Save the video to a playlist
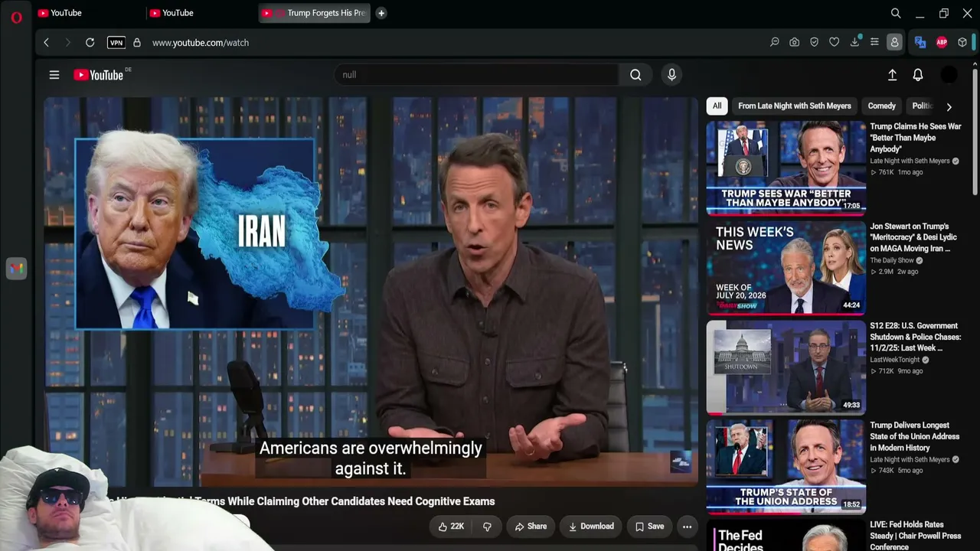Screen dimensions: 980x551 (649, 527)
